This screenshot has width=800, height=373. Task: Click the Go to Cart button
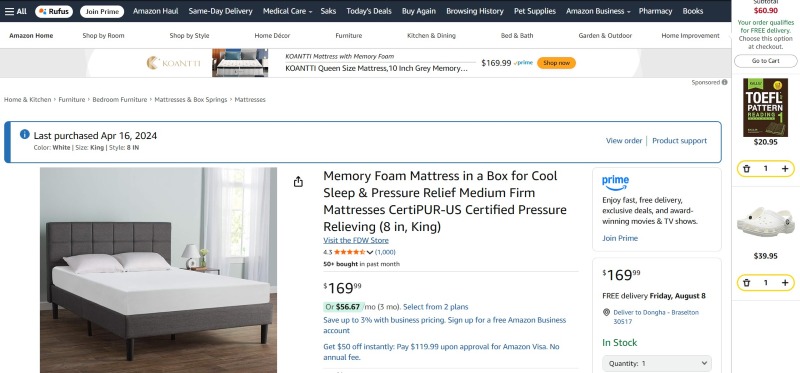pyautogui.click(x=765, y=61)
